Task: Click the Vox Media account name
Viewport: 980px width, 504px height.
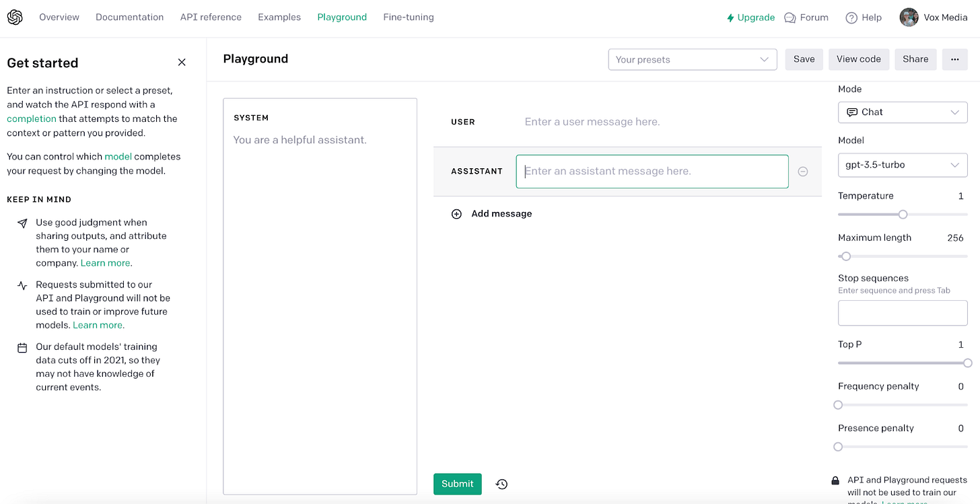Action: [x=945, y=17]
